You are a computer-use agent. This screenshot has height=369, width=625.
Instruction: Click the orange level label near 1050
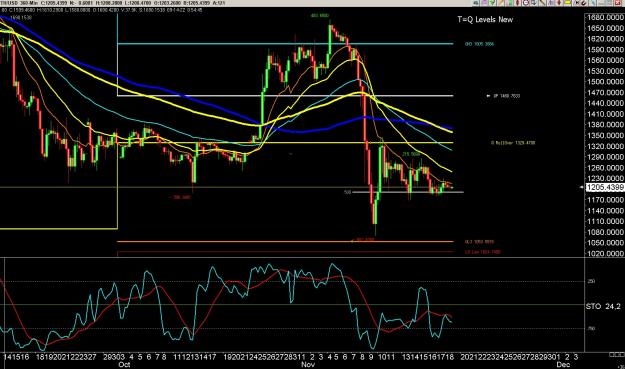479,241
